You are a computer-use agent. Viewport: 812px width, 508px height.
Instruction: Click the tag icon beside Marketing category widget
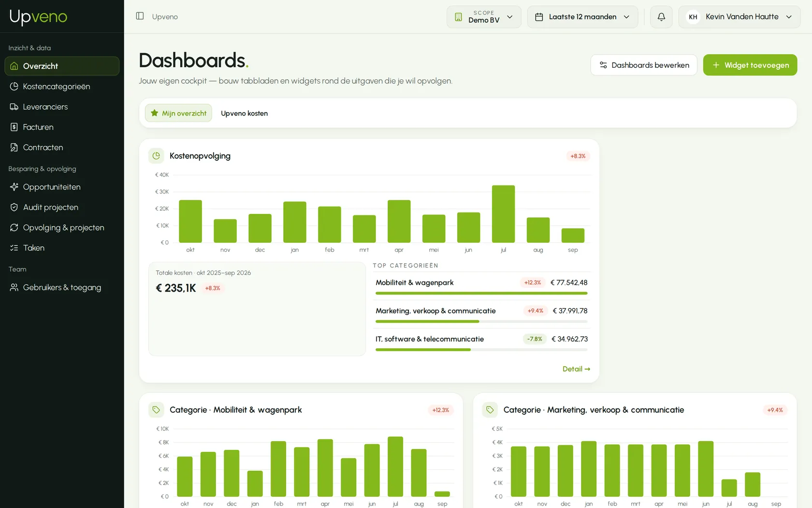tap(490, 410)
